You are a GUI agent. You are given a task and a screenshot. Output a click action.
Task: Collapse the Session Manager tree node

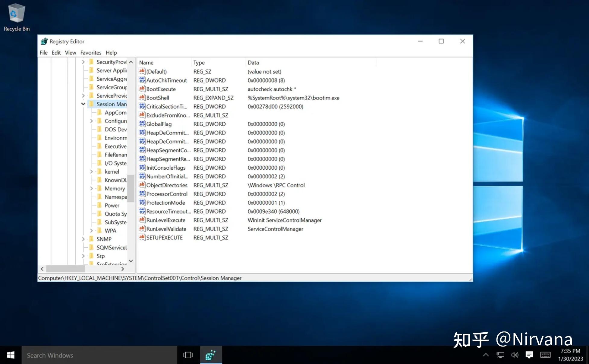pos(83,104)
